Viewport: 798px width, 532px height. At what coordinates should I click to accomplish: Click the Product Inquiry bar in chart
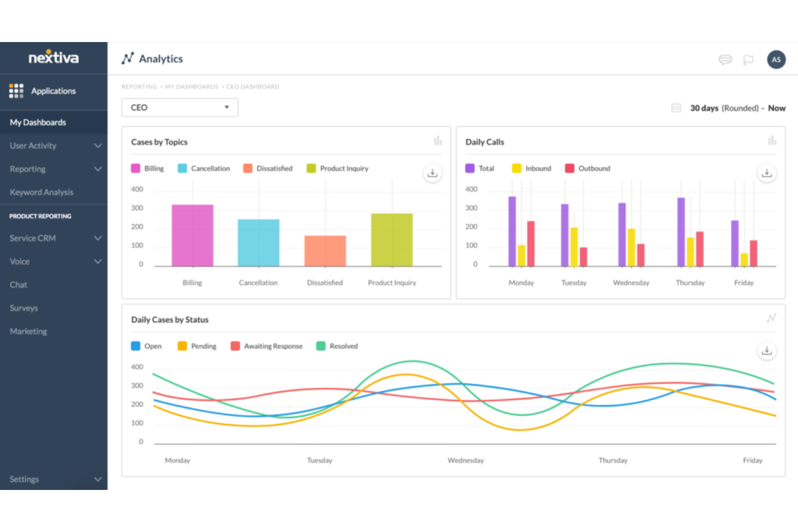392,240
